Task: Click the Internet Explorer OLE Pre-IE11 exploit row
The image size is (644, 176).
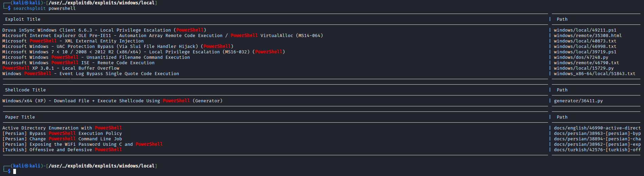Action: click(x=163, y=36)
